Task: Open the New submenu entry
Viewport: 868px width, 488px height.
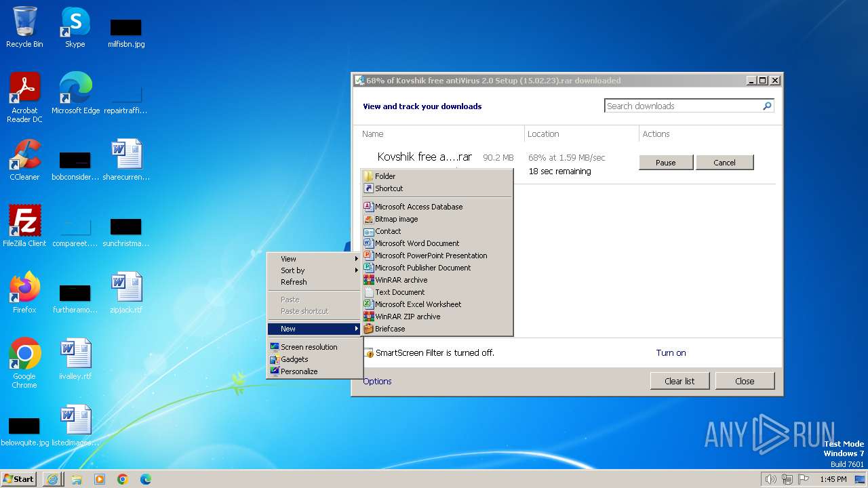Action: (315, 329)
